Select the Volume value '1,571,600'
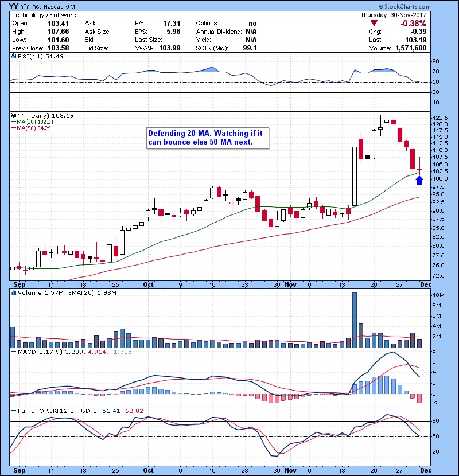This screenshot has height=476, width=459. 411,48
